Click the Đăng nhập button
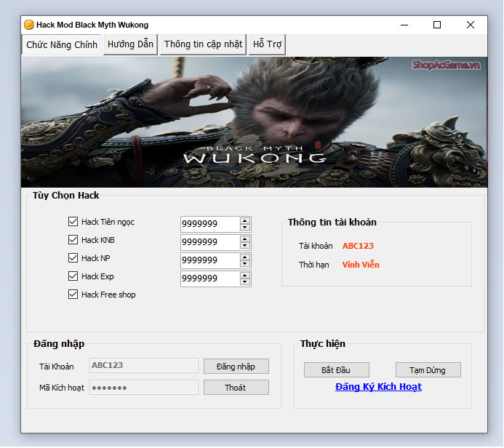Image resolution: width=504 pixels, height=448 pixels. pos(236,367)
